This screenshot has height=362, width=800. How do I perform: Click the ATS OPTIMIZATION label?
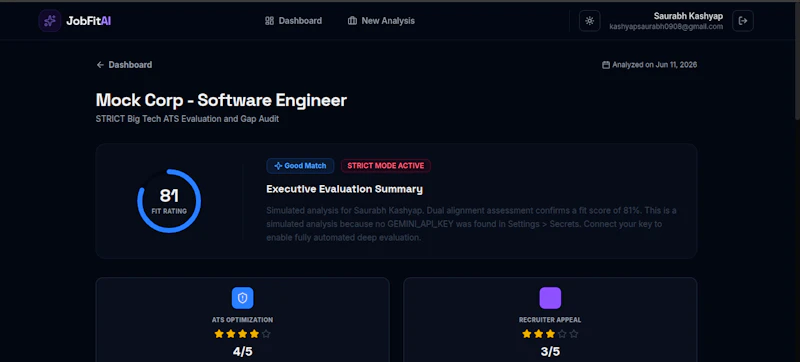[242, 320]
